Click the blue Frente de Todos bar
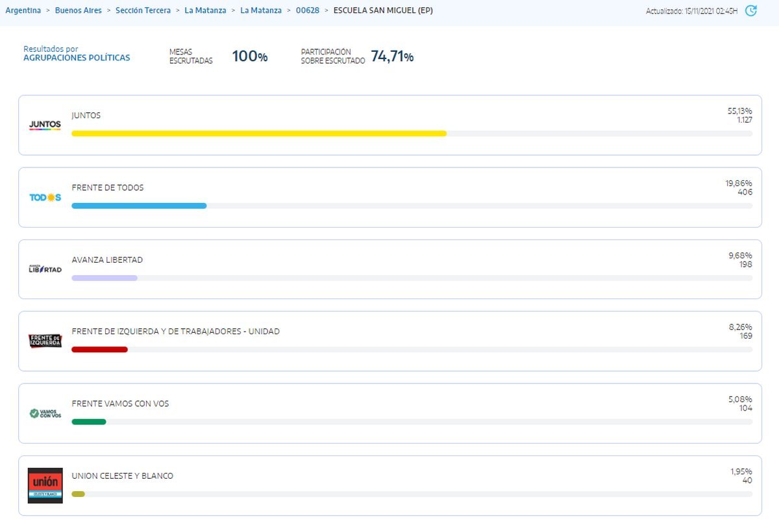Screen dimensions: 779x532 coord(139,206)
